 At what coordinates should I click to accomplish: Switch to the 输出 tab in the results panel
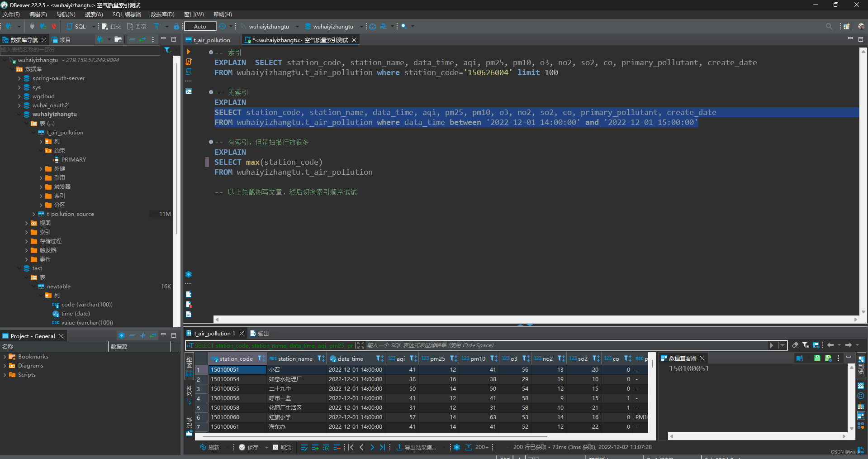(260, 334)
